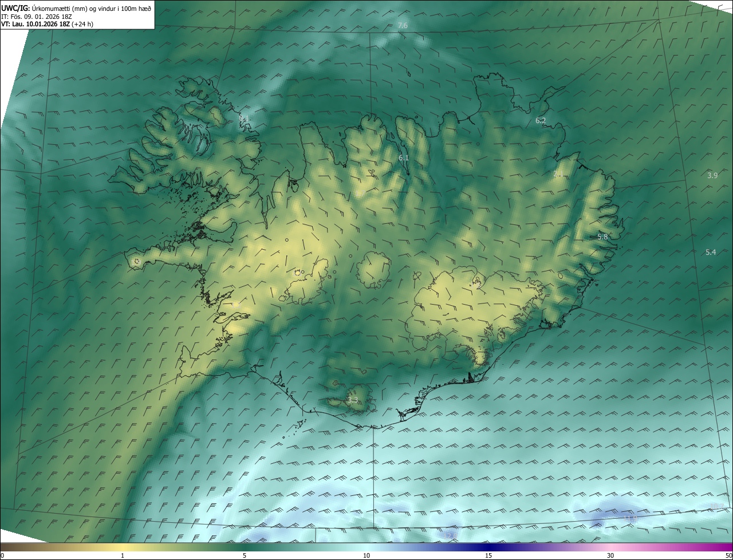The image size is (733, 560).
Task: Click the 12.0 value label at the bottom
Action: point(451,535)
